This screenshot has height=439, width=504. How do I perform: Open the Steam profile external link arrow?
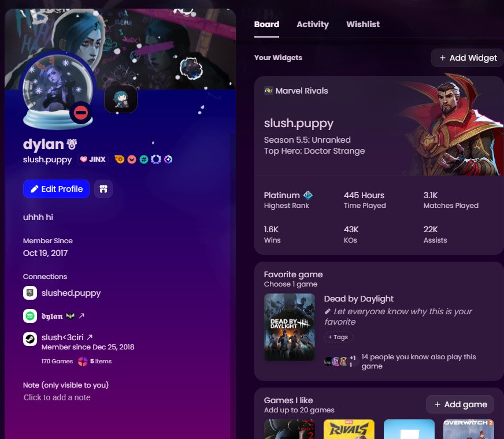pos(90,337)
